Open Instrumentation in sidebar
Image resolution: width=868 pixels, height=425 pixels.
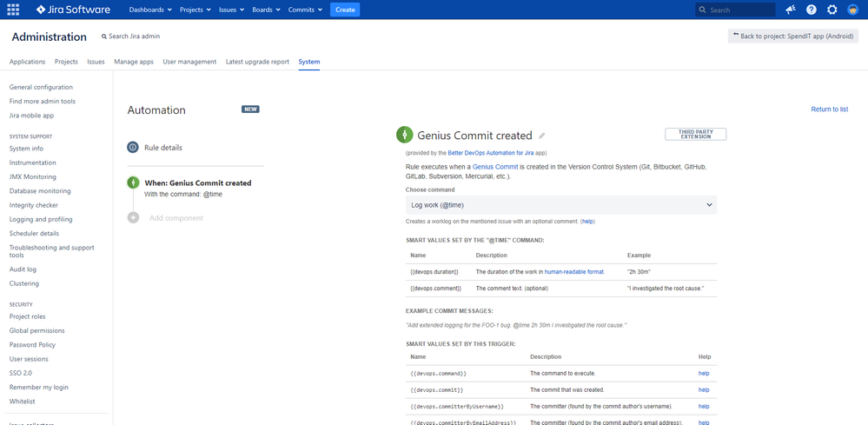[33, 163]
